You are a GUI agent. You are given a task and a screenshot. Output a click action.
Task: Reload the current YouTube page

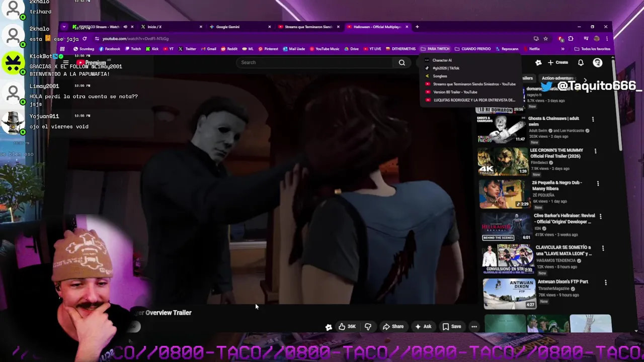85,39
